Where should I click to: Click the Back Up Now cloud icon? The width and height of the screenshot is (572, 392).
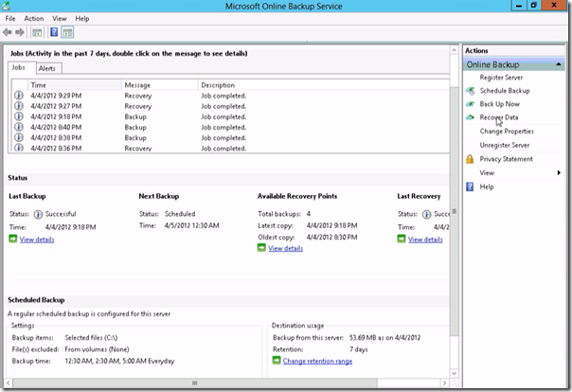(x=471, y=104)
